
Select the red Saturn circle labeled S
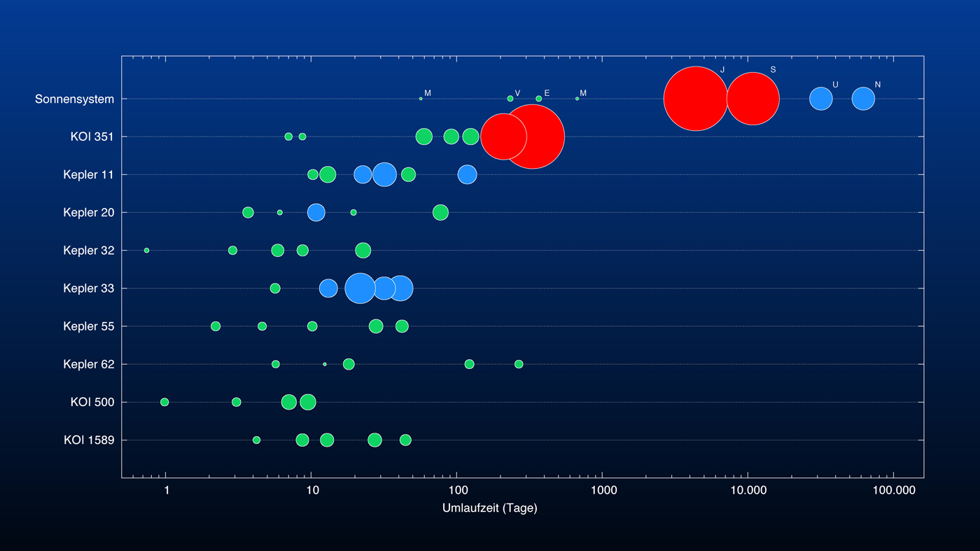(753, 99)
